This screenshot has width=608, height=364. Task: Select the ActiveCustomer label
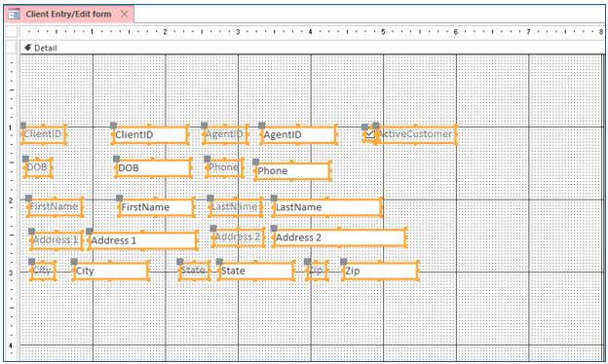[416, 134]
